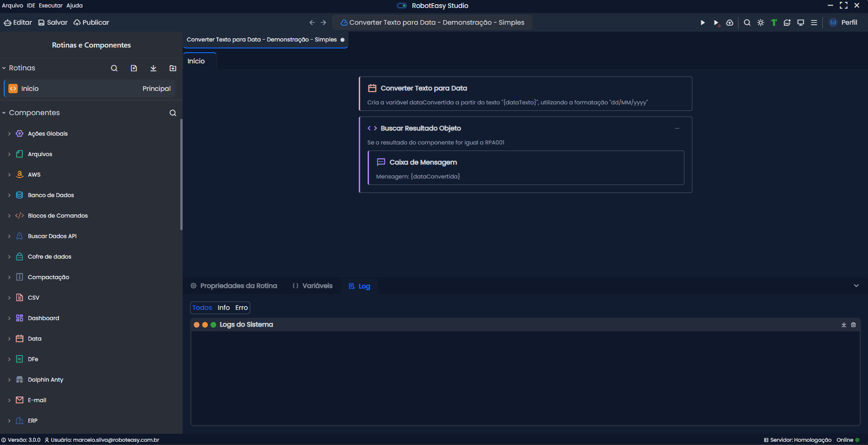Screen dimensions: 868x445
Task: Click the components list vertical scrollbar
Action: pyautogui.click(x=181, y=175)
